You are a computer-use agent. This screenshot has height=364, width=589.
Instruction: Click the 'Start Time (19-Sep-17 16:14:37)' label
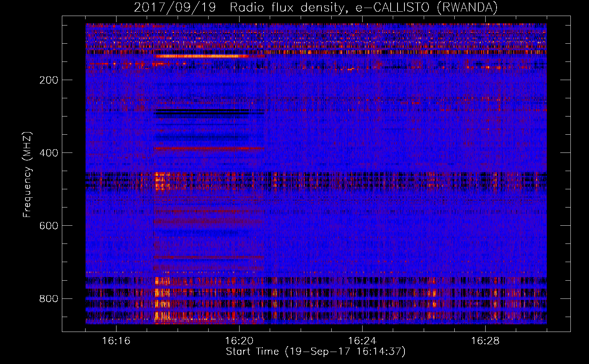(316, 352)
